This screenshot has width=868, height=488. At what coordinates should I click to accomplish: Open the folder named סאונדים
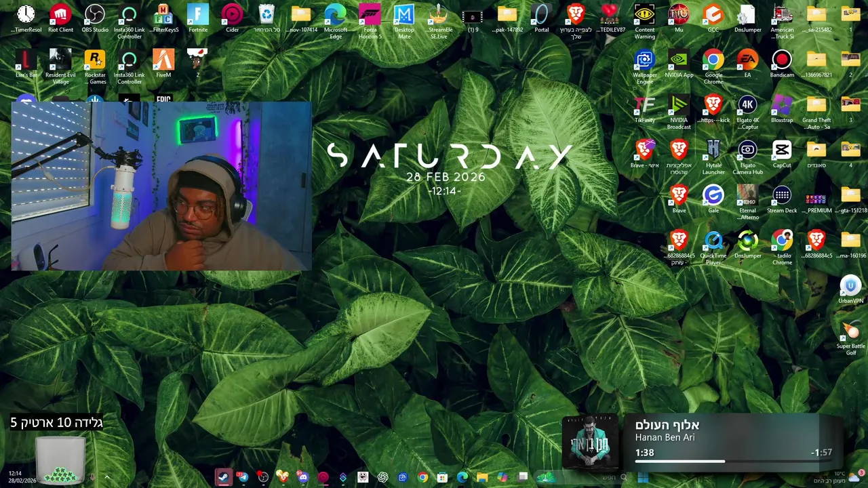tap(816, 155)
